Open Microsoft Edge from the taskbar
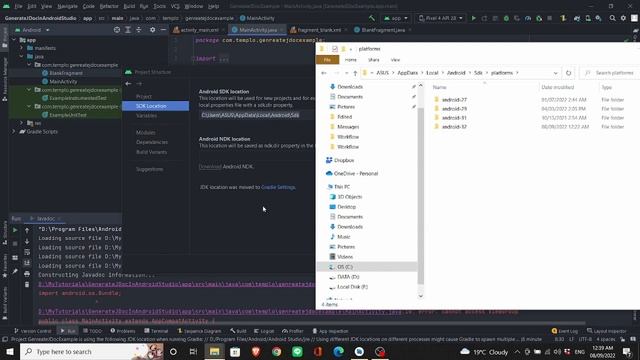 pos(338,351)
